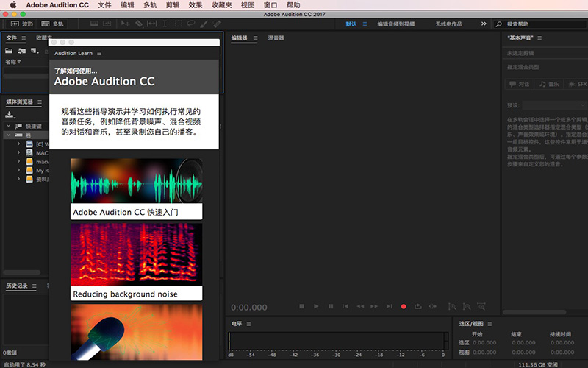
Task: Toggle the spectral frequency display icon
Action: [x=94, y=24]
